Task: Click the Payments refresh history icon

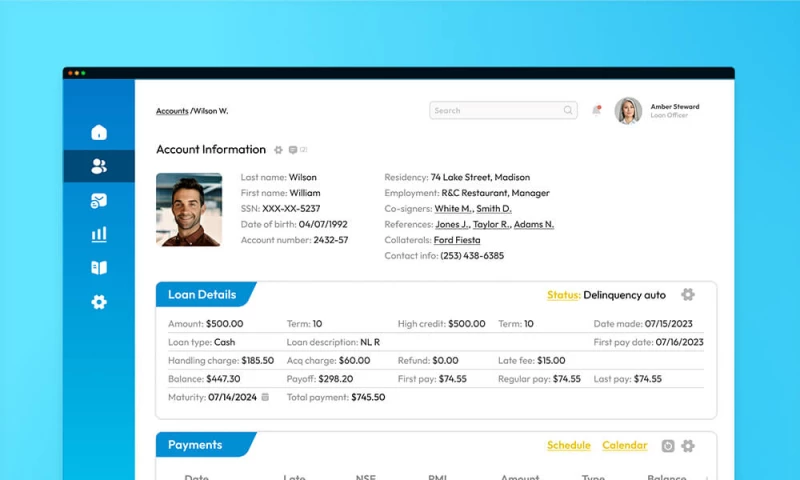Action: point(668,446)
